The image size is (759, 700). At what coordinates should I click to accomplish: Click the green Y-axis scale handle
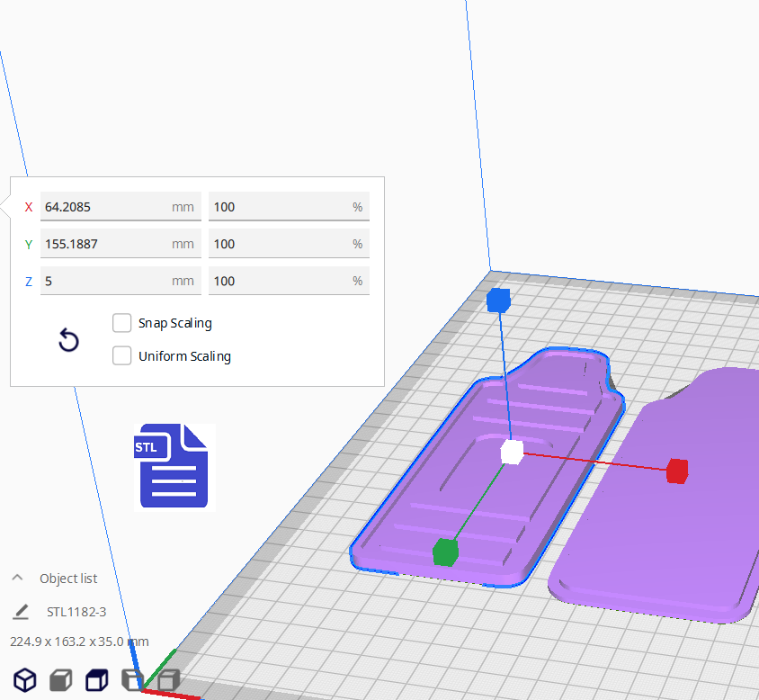(444, 551)
